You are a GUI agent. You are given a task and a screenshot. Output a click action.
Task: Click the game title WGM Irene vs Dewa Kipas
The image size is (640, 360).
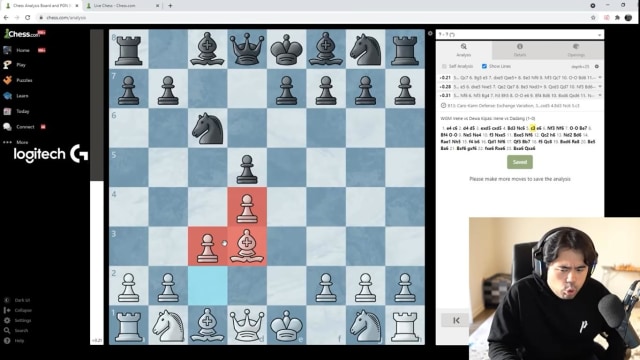coord(488,118)
